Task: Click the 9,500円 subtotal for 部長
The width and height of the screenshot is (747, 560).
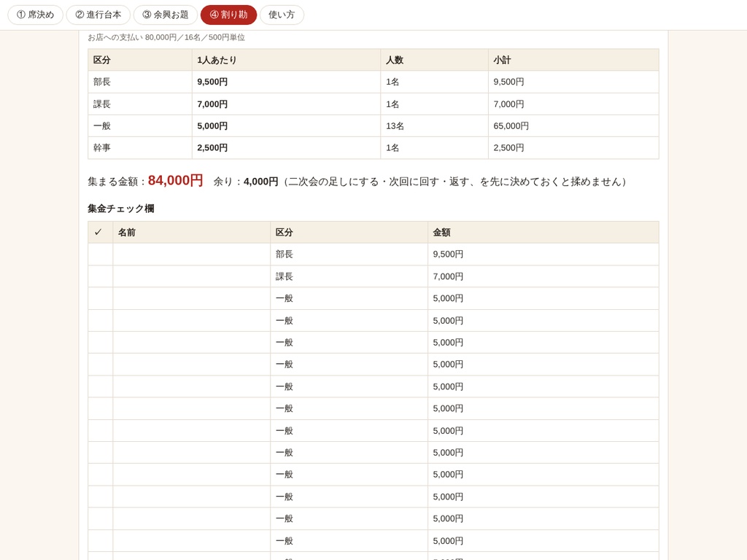Action: point(573,82)
